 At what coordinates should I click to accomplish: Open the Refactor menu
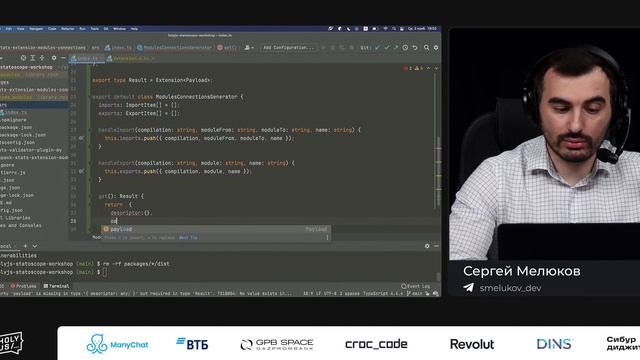pos(68,29)
